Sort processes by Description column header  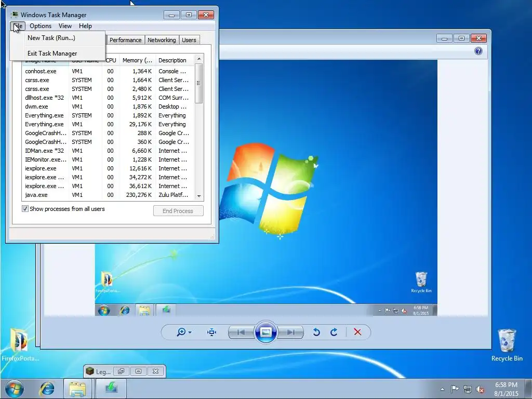coord(175,60)
